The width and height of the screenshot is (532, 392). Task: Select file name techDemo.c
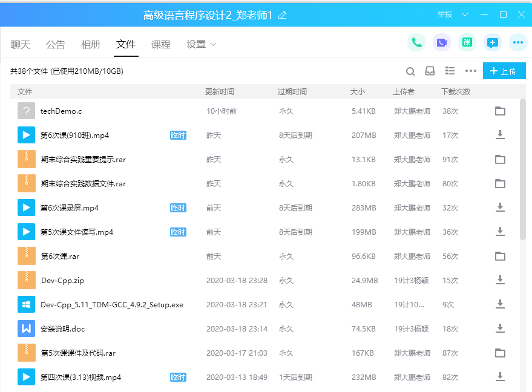point(61,111)
